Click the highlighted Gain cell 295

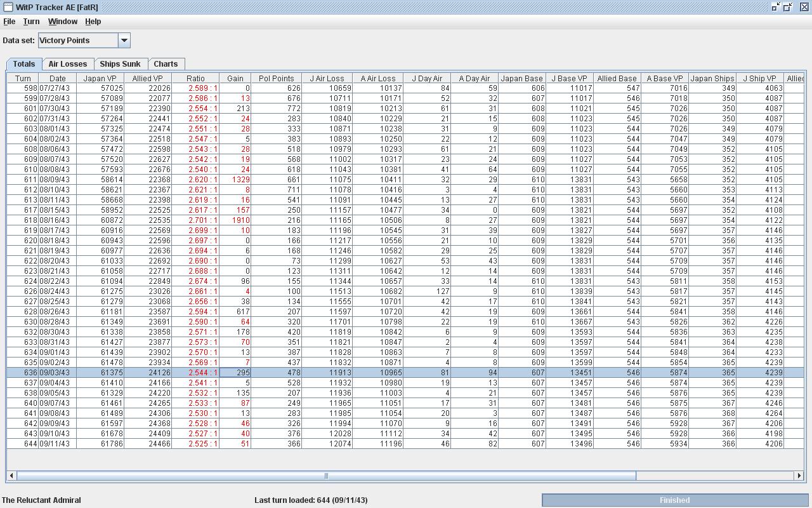[235, 373]
